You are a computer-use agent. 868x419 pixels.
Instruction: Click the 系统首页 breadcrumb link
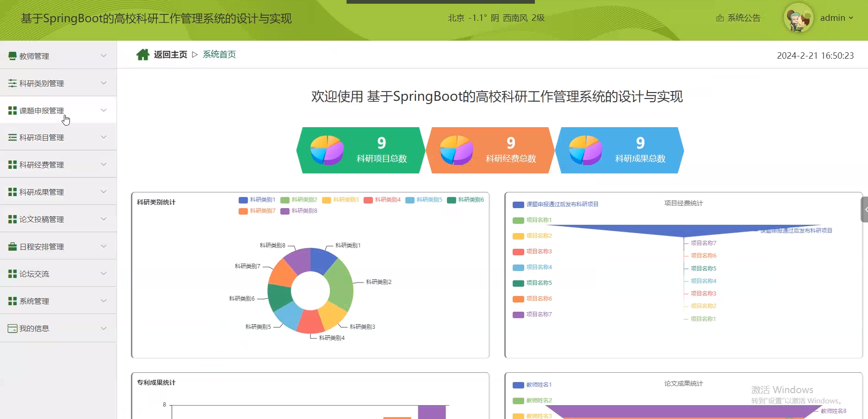pyautogui.click(x=219, y=55)
